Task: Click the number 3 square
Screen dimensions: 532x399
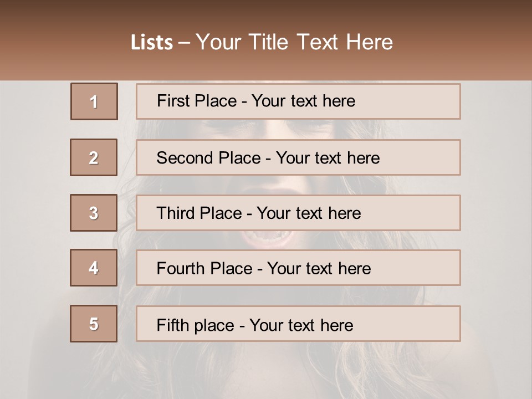Action: [x=94, y=213]
